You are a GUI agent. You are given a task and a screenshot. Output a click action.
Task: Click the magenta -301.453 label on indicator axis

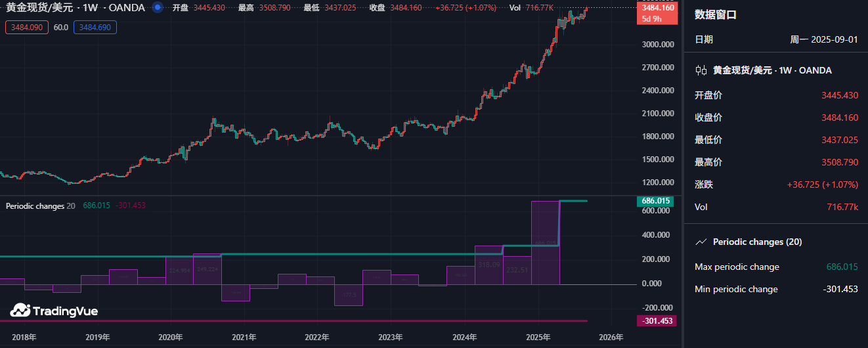pos(655,321)
